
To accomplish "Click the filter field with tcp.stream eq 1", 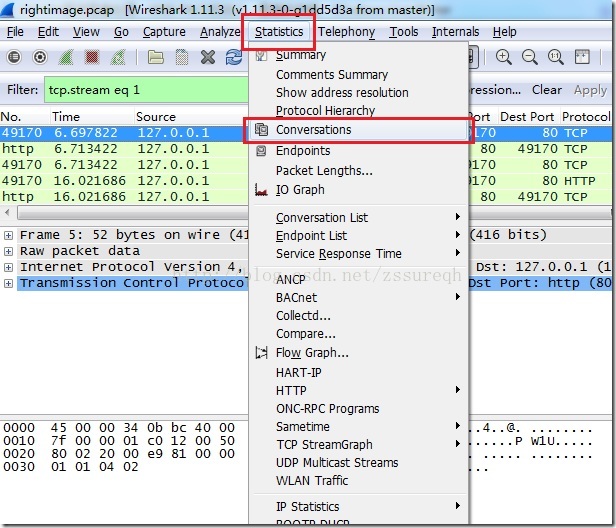I will (x=146, y=90).
